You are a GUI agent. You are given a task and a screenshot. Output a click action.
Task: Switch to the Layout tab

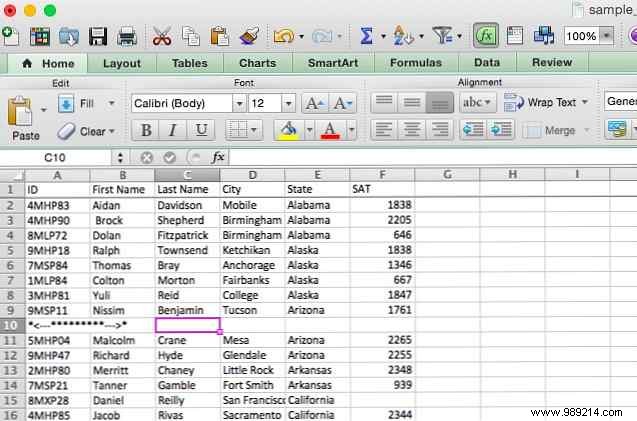click(x=122, y=63)
